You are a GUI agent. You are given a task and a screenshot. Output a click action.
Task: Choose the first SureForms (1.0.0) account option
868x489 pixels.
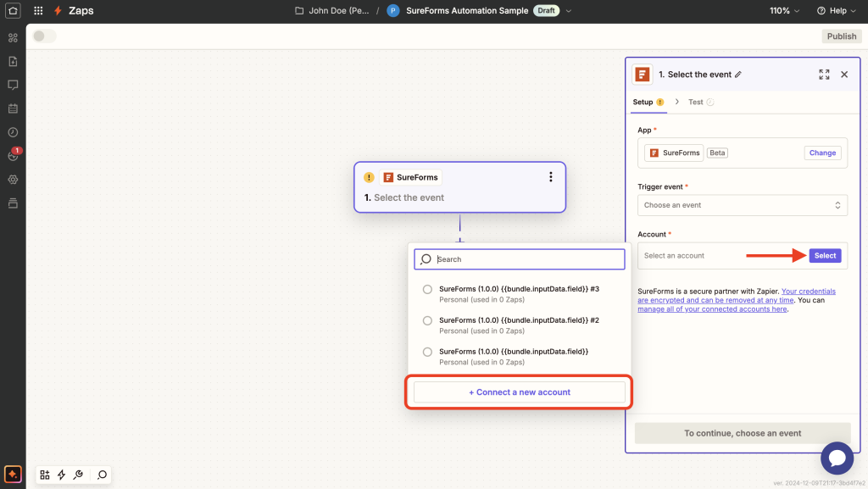(427, 352)
